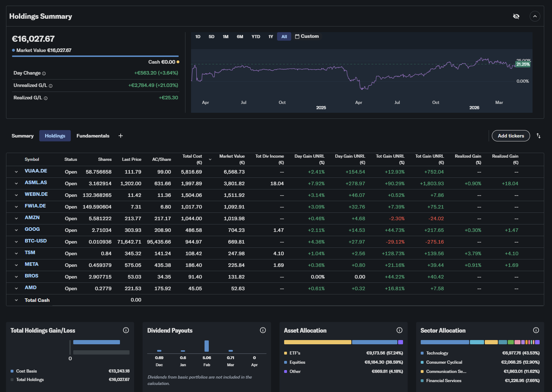Open Asset Allocation info icon

click(x=399, y=330)
